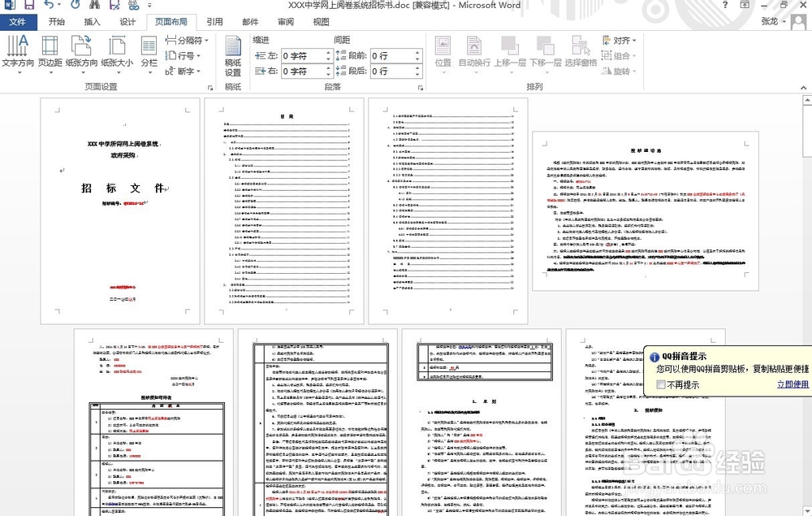Viewport: 812px width, 516px height.
Task: Switch to the 开始 ribbon tab
Action: coord(56,22)
